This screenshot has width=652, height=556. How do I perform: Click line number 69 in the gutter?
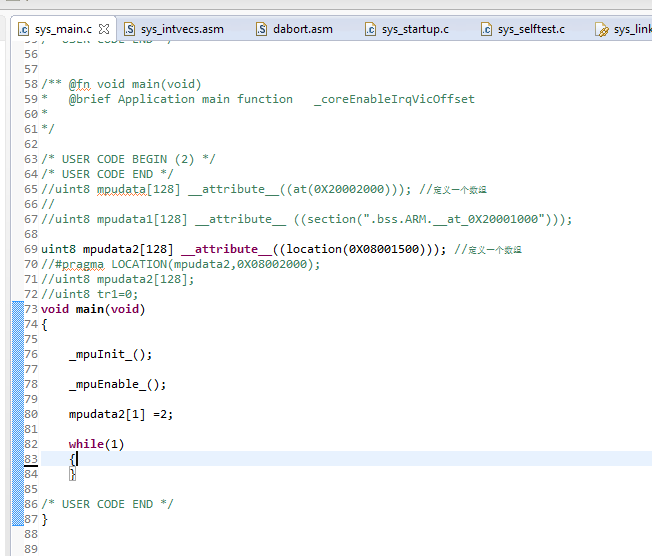(x=31, y=249)
